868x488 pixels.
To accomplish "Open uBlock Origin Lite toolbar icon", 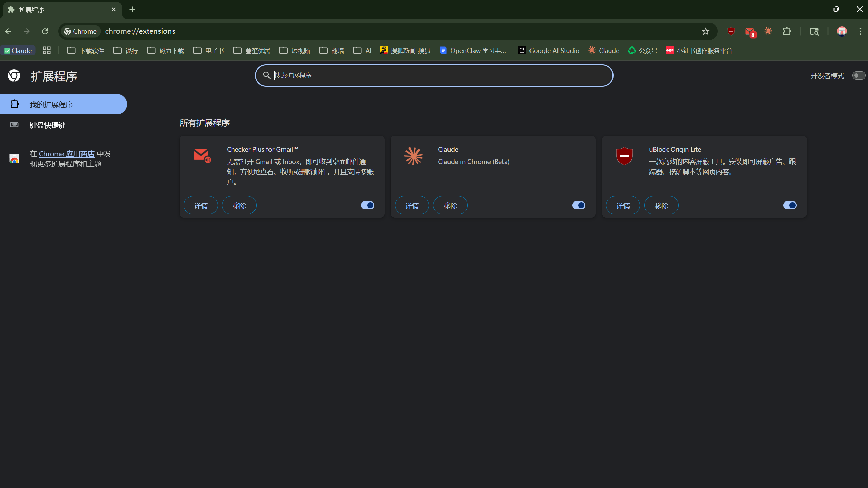I will click(x=731, y=31).
